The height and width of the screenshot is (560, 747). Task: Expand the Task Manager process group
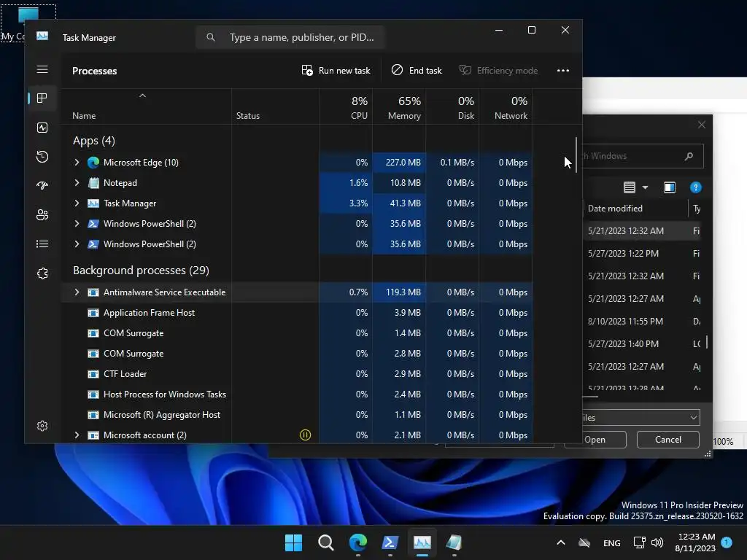pos(77,203)
